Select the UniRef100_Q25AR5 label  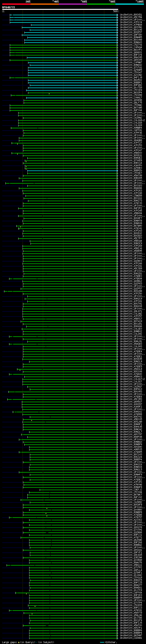pos(131,70)
